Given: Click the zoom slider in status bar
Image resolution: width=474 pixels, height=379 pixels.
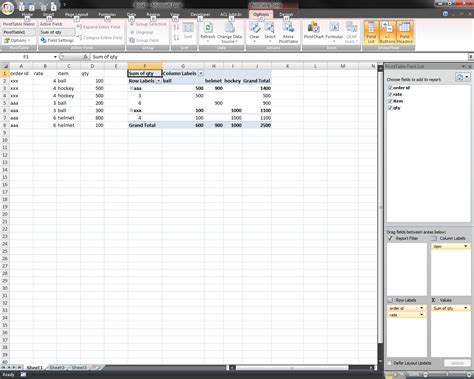Looking at the screenshot, I should click(x=447, y=375).
